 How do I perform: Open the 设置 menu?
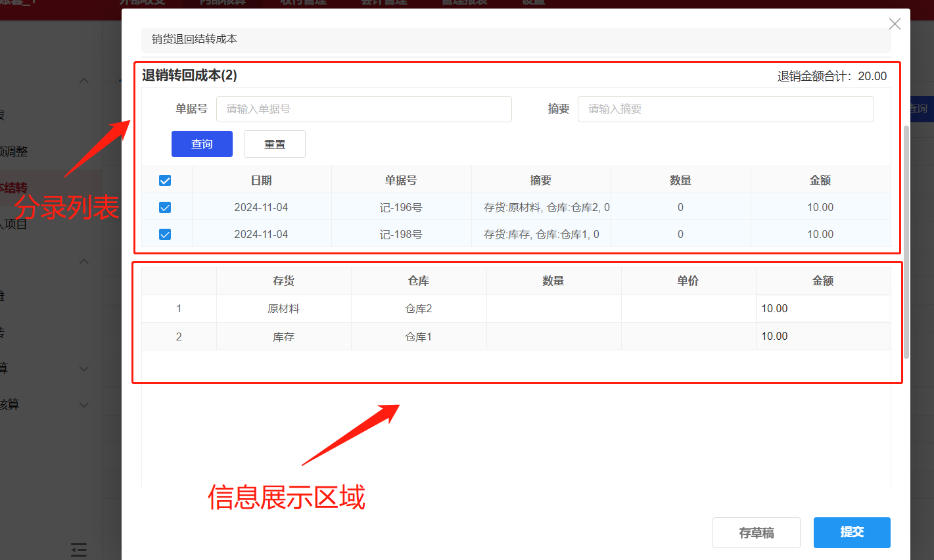(x=532, y=3)
